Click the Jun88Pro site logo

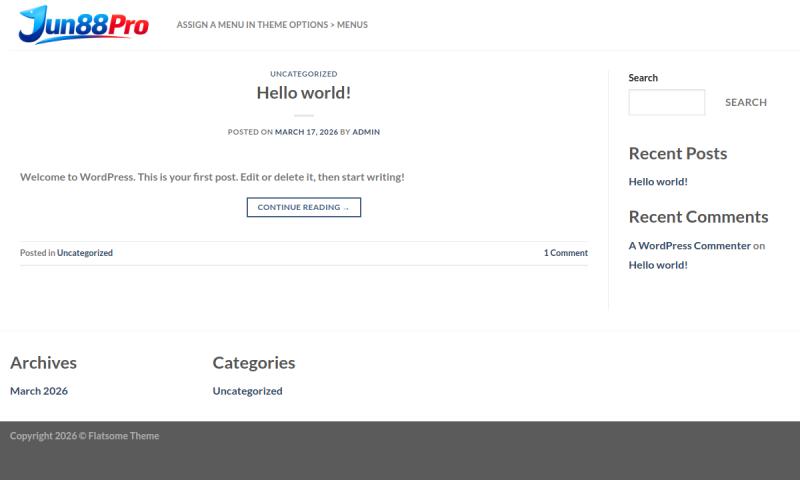83,25
